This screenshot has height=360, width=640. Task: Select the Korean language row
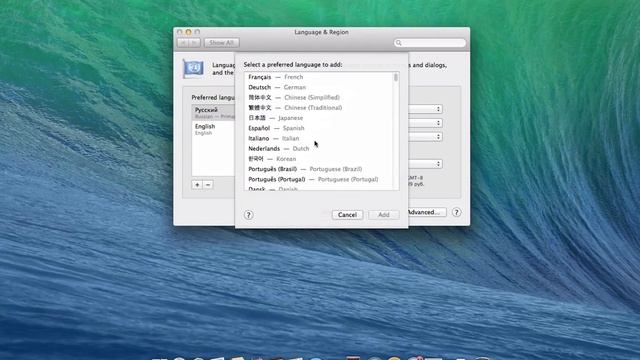click(319, 159)
